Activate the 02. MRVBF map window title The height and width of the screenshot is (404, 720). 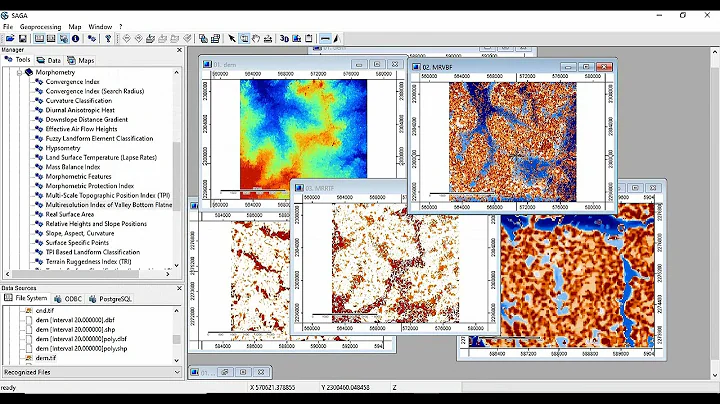(x=437, y=67)
